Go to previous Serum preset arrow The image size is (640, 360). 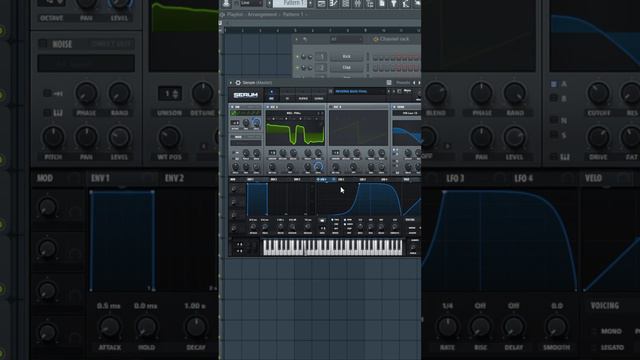(389, 91)
